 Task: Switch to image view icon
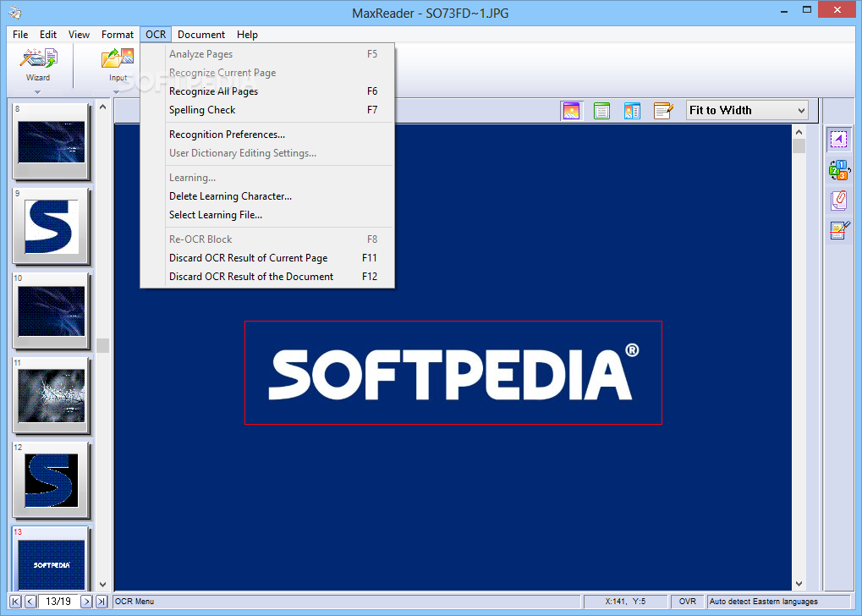click(572, 111)
